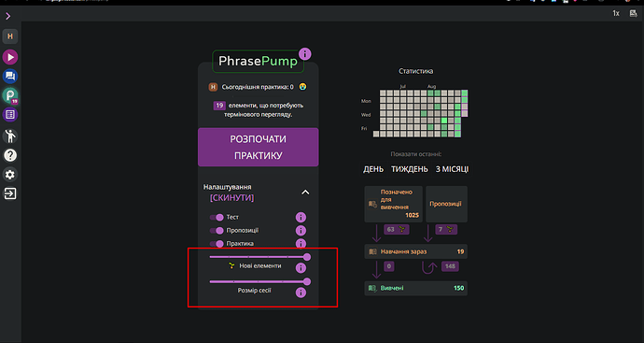Click info icon beside Розмір сесії
Image resolution: width=644 pixels, height=343 pixels.
(x=301, y=293)
